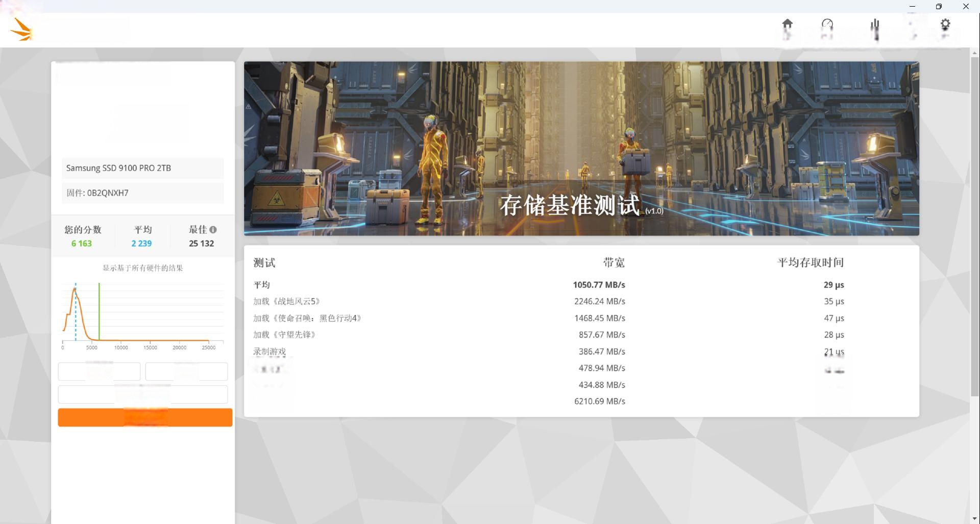The height and width of the screenshot is (524, 980).
Task: Click the orange button below the chart
Action: coord(145,417)
